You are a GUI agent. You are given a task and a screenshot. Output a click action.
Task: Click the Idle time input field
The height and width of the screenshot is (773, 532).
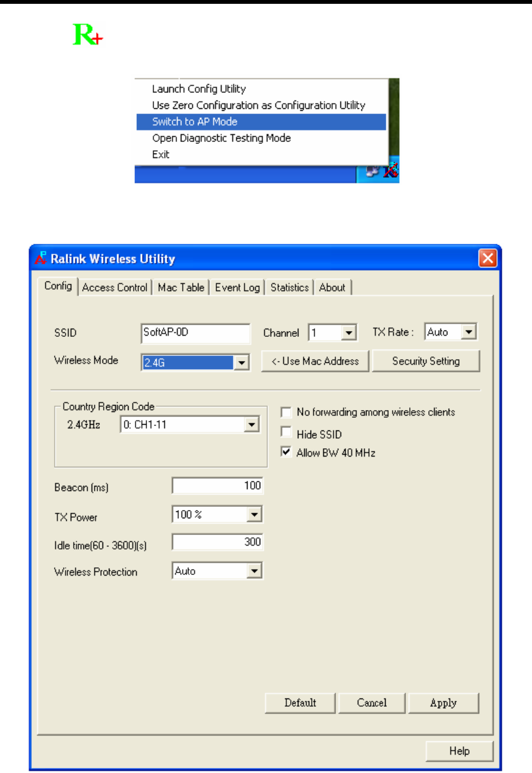click(218, 543)
